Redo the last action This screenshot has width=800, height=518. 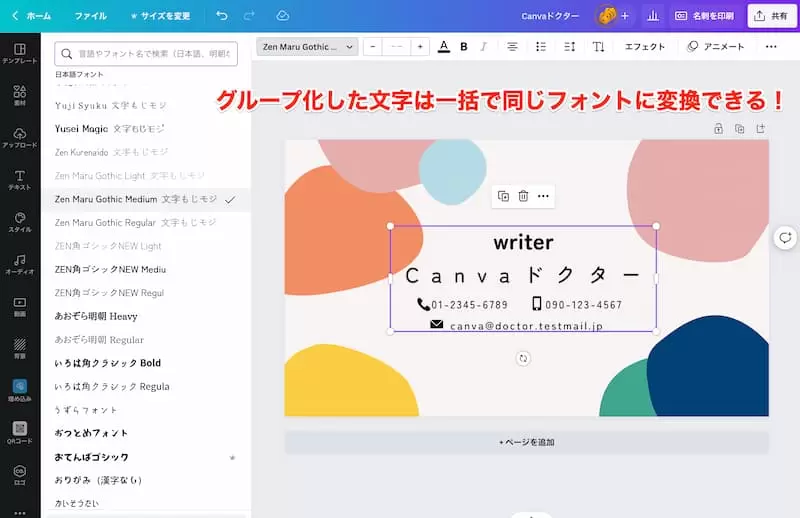[249, 16]
